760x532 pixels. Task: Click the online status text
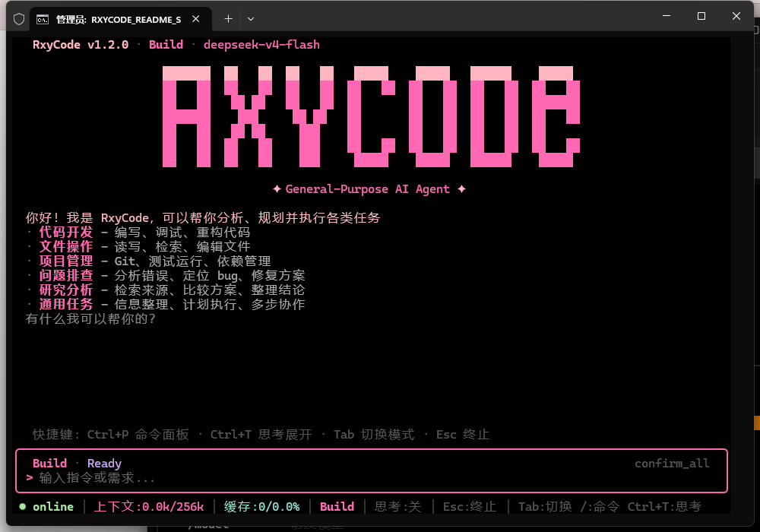53,507
